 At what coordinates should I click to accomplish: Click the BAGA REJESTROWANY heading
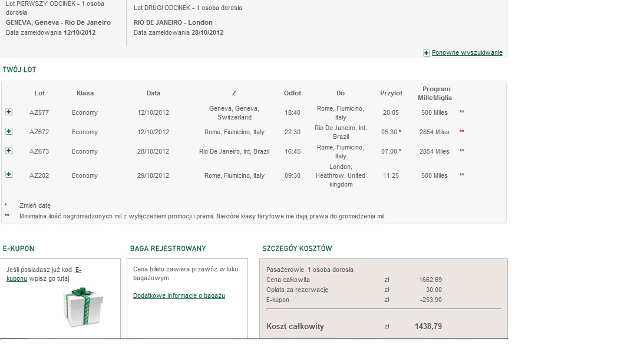pos(168,248)
